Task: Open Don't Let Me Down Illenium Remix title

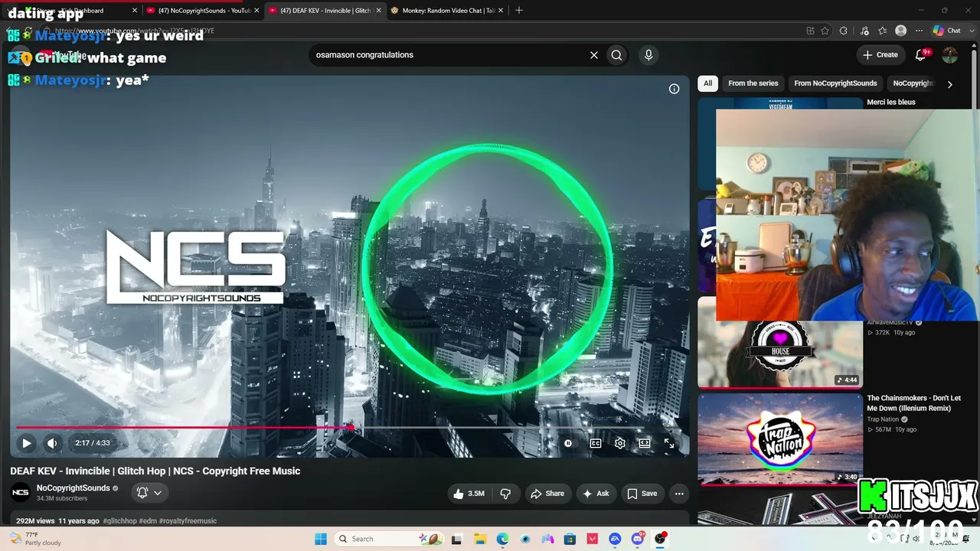Action: (x=913, y=403)
